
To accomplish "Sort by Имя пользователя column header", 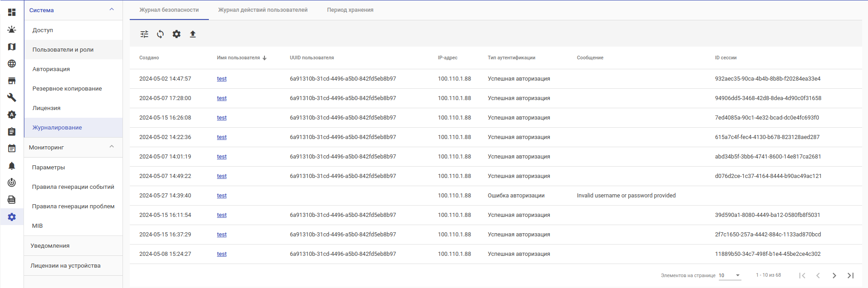I will pos(238,58).
